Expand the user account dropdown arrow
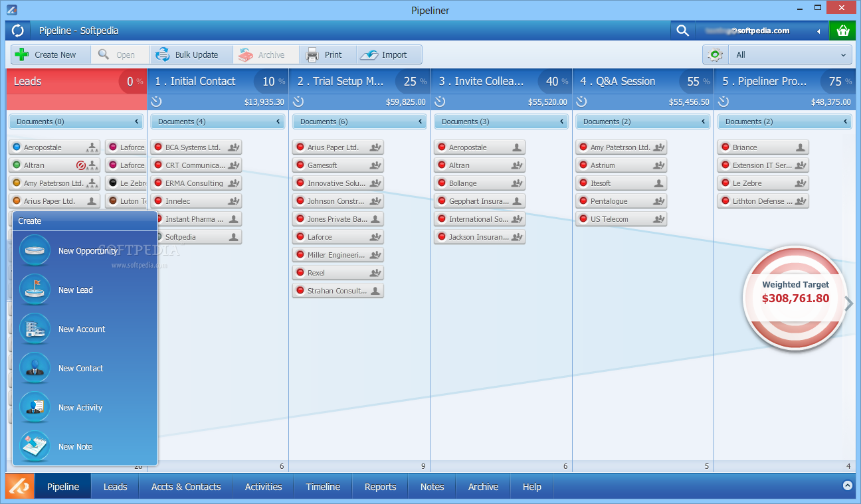 point(818,31)
